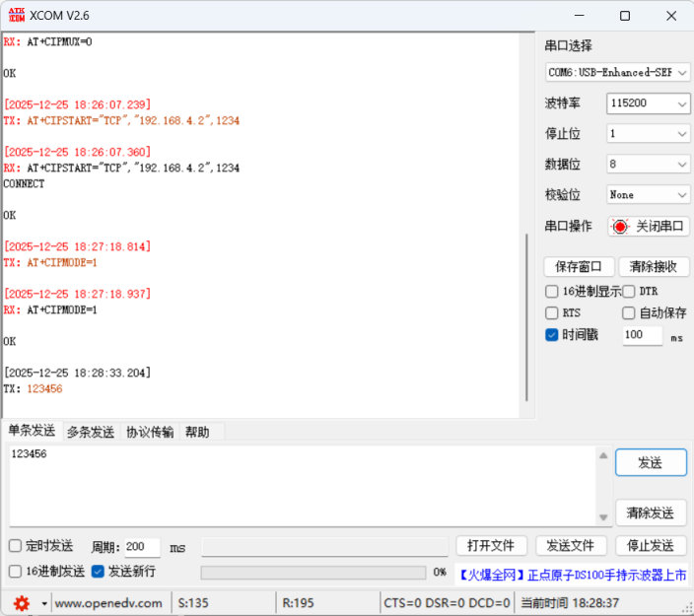Click the empty file path field

pos(324,547)
